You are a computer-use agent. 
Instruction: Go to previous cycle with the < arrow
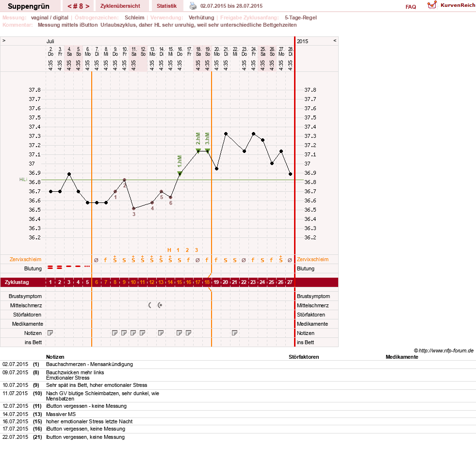point(69,6)
